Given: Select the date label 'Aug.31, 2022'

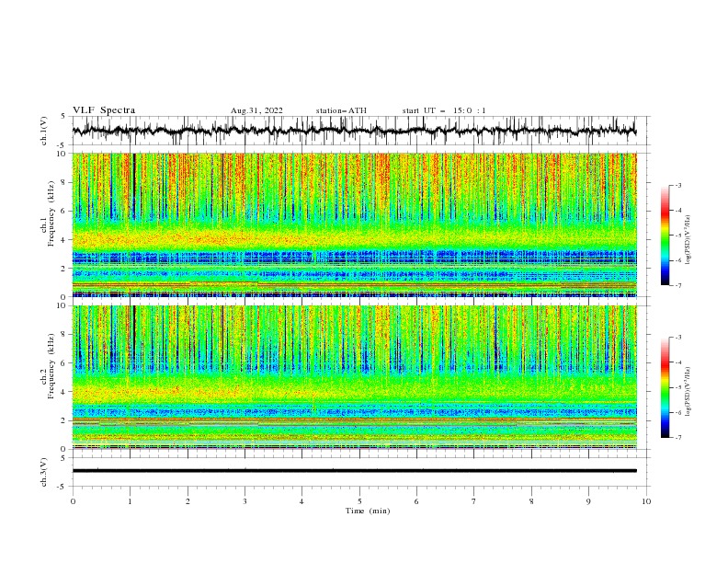Looking at the screenshot, I should [256, 110].
